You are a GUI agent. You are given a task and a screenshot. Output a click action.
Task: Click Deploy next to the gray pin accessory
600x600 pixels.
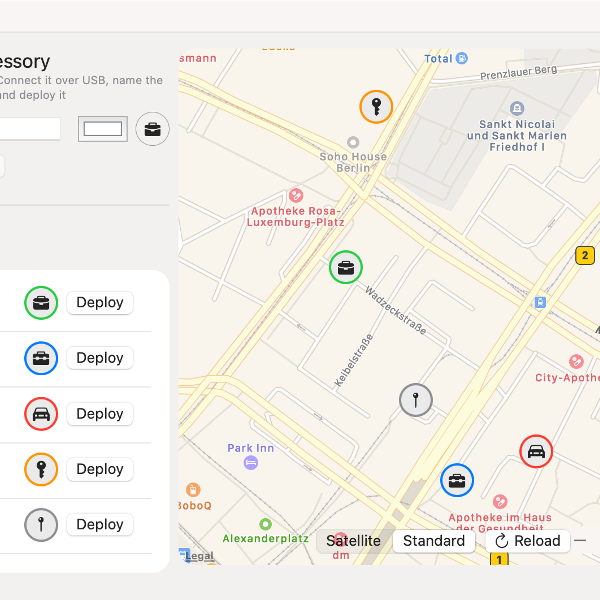[100, 524]
